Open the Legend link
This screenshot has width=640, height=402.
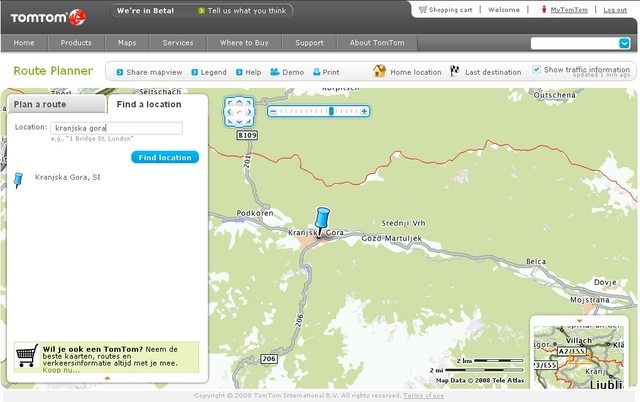(x=213, y=72)
